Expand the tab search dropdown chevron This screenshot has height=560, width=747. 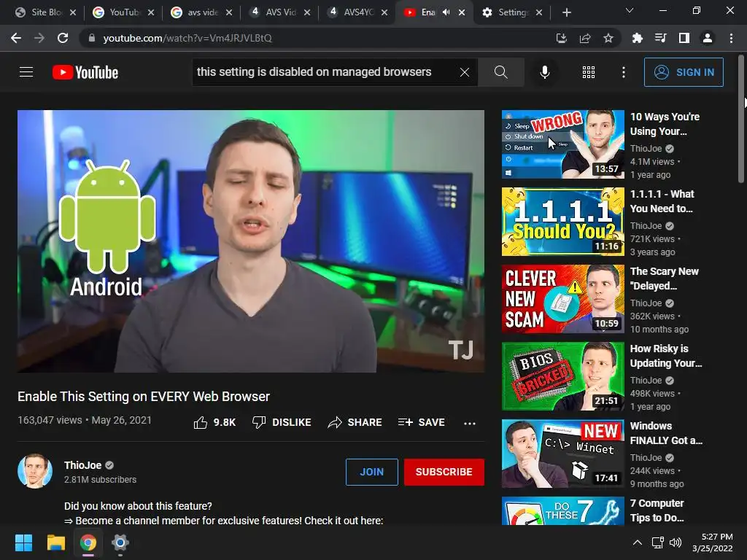pos(630,10)
